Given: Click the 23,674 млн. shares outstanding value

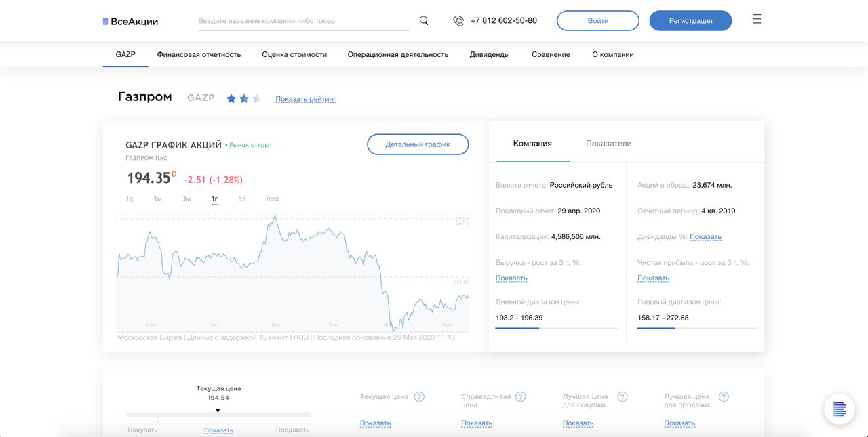Looking at the screenshot, I should point(713,185).
